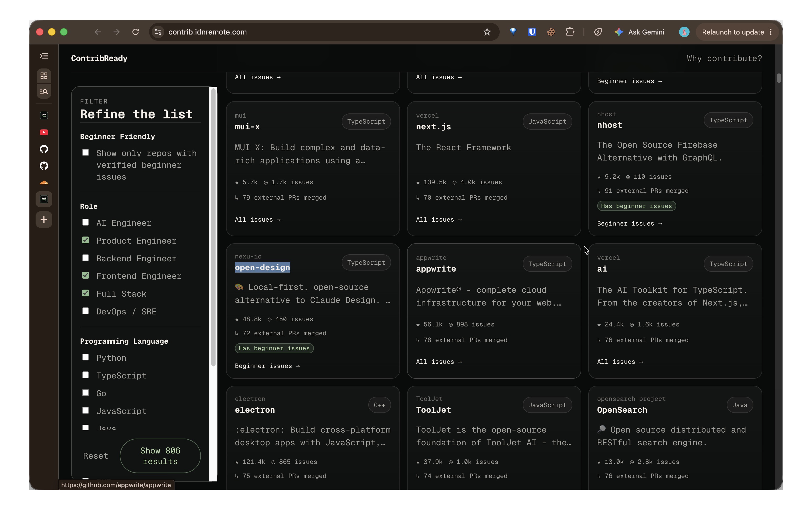Open the appwrite repository title
The width and height of the screenshot is (812, 529).
point(436,269)
